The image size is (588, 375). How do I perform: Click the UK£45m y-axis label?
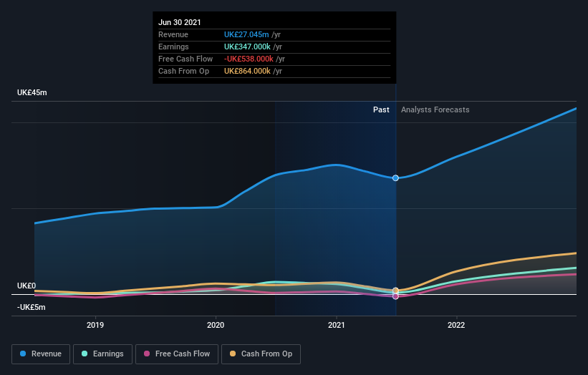[x=32, y=92]
